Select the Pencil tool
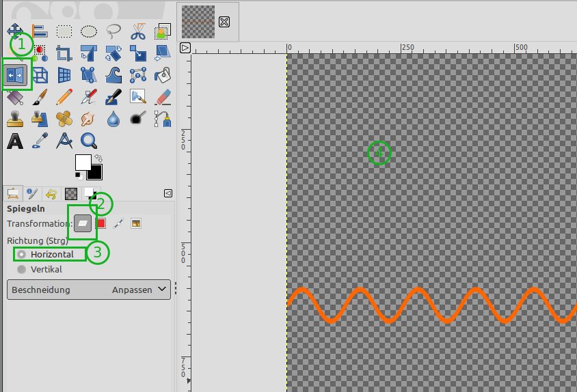The height and width of the screenshot is (392, 577). click(x=64, y=97)
